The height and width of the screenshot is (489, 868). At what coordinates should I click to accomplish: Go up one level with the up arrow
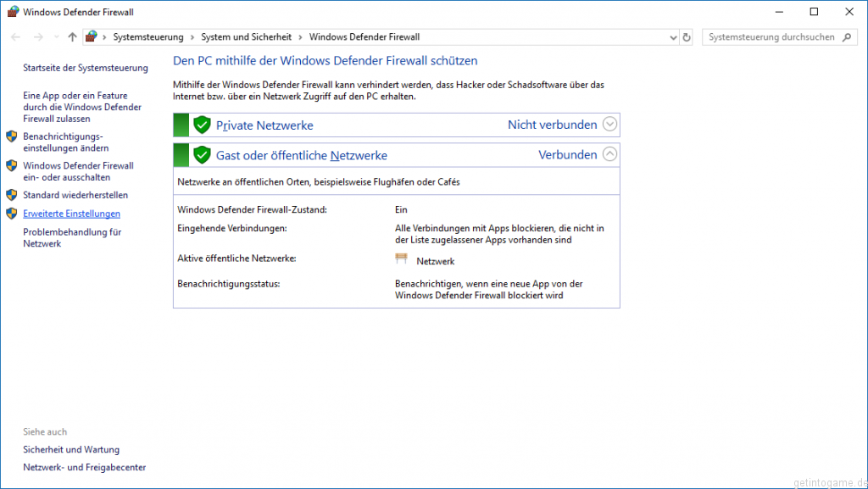pos(73,37)
